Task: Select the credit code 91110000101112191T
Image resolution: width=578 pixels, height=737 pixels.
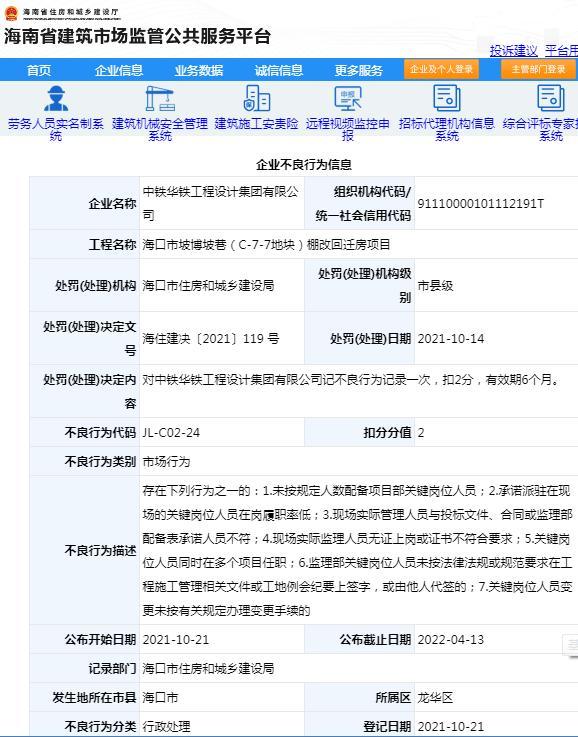Action: pos(481,204)
